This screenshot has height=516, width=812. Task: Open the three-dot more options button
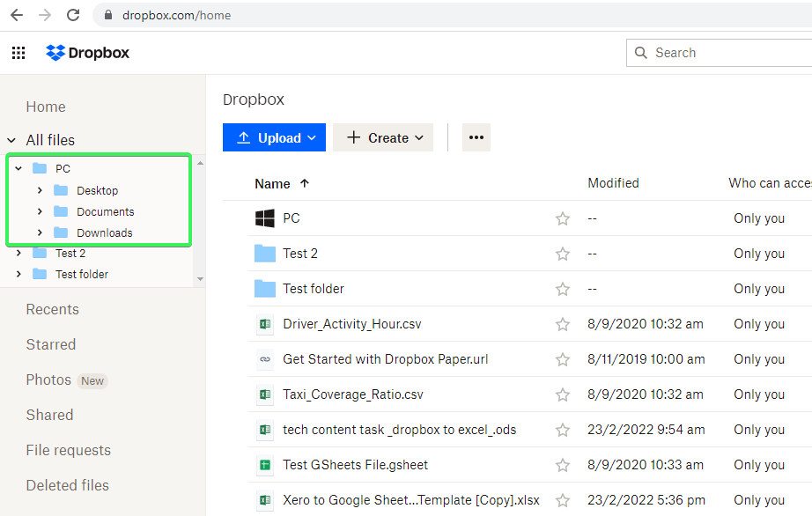pos(476,137)
